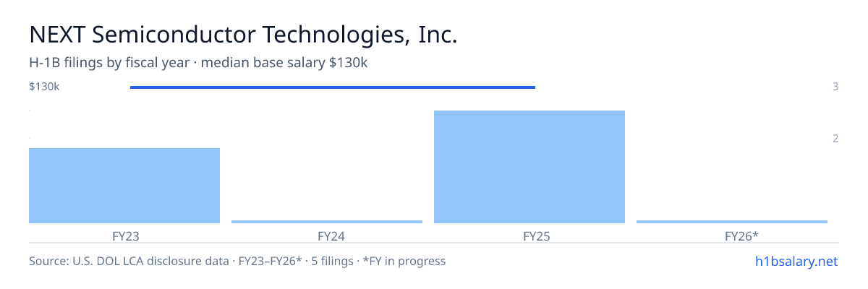
Task: Click the $130k left axis label
Action: pos(44,87)
